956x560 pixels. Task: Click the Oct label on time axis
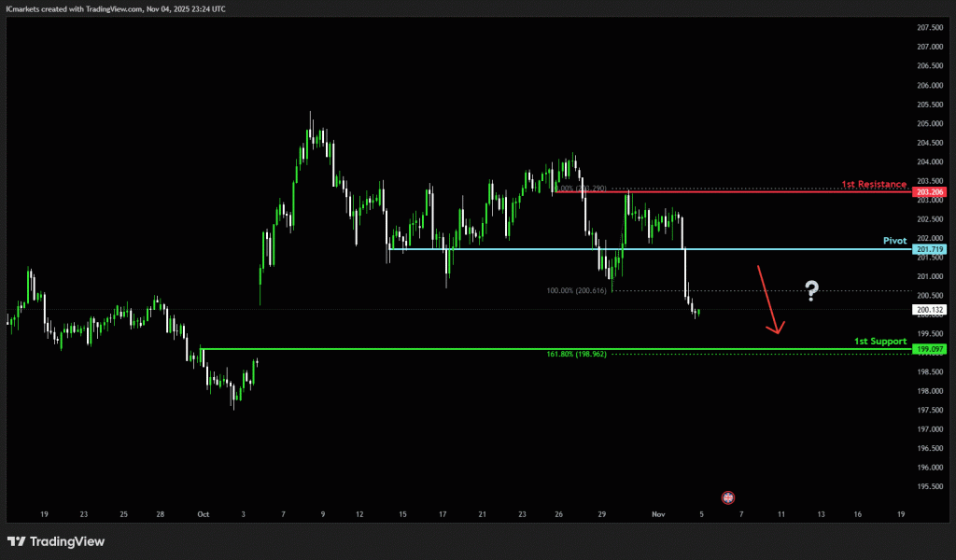[203, 514]
